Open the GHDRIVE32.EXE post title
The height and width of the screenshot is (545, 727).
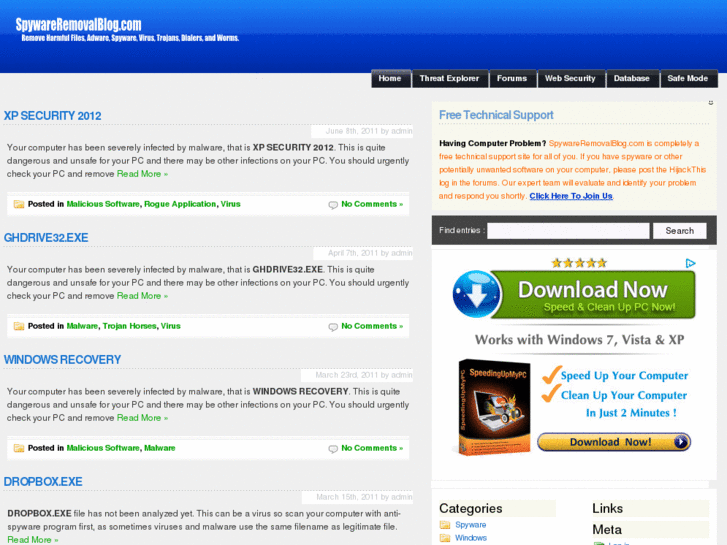[46, 238]
